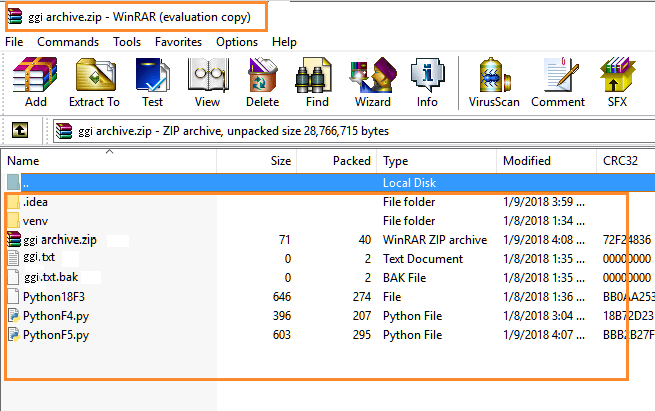The height and width of the screenshot is (411, 655).
Task: Run VirusScan on the archive
Action: click(494, 82)
